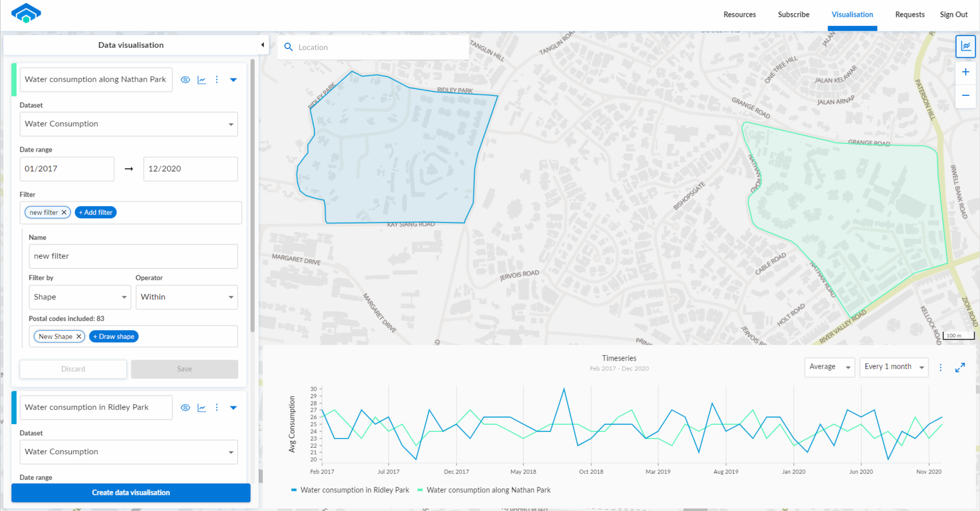Open the Ridley Park Dataset dropdown
Image resolution: width=980 pixels, height=511 pixels.
click(x=129, y=452)
